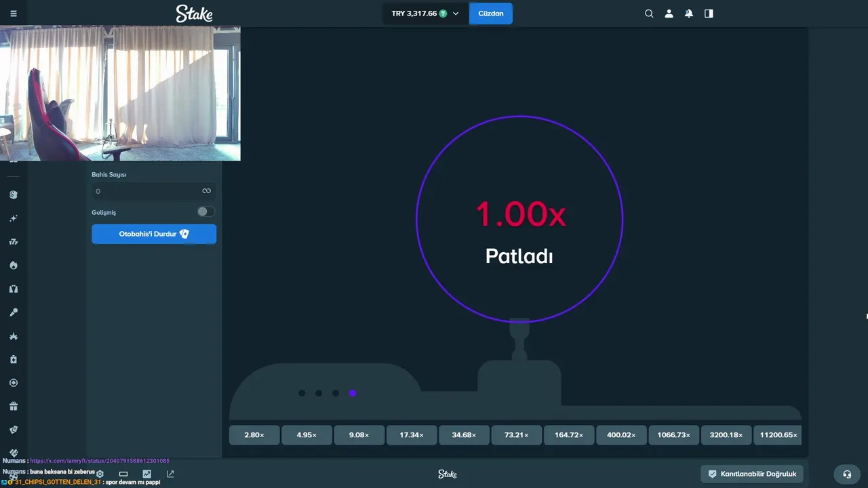
Task: Open the slots 777 sidebar icon
Action: (14, 242)
